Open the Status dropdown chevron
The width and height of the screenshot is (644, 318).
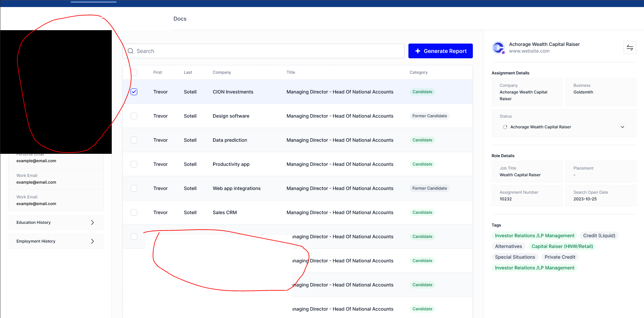tap(623, 127)
